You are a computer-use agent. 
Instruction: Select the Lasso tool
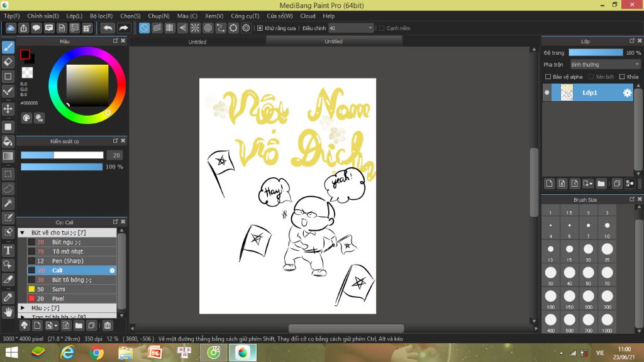(8, 189)
